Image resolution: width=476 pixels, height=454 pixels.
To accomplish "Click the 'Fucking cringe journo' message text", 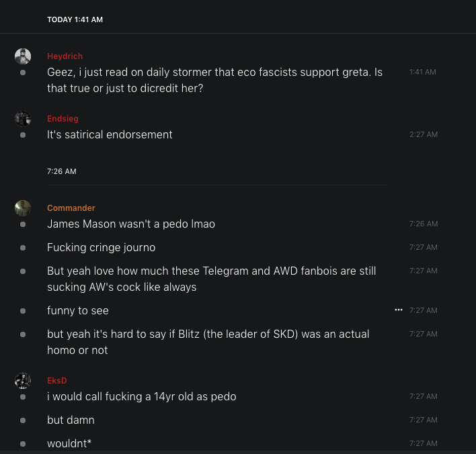I will click(101, 248).
